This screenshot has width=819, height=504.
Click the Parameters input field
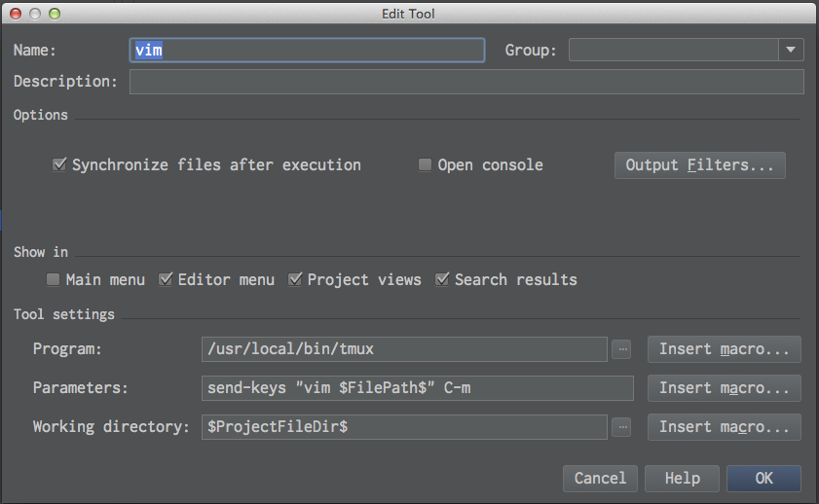pyautogui.click(x=417, y=388)
